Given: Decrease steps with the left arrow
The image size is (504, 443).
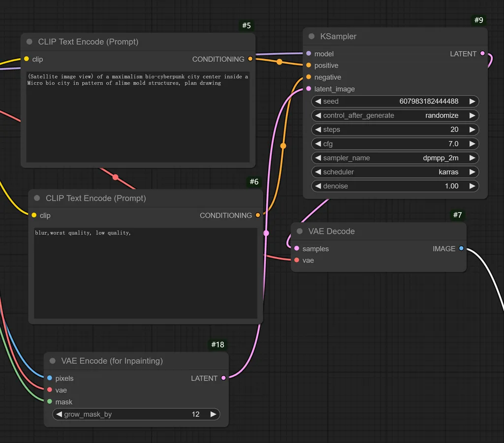Looking at the screenshot, I should tap(318, 129).
